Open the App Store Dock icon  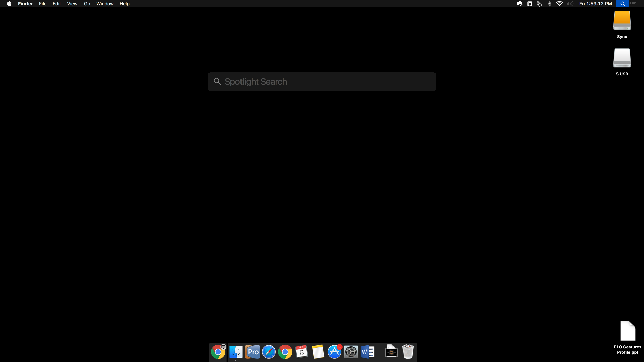[x=334, y=352]
